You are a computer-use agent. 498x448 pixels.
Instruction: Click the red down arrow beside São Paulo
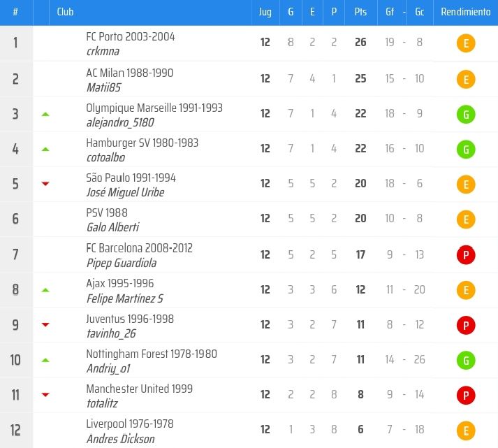click(x=45, y=184)
